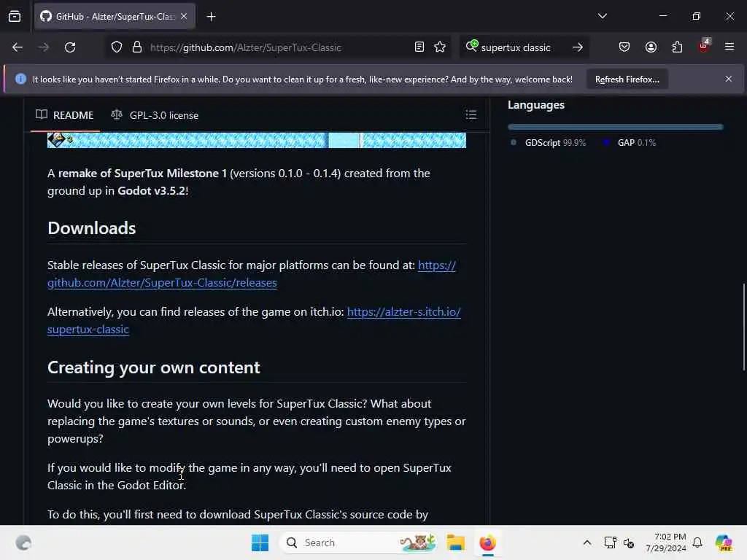Image resolution: width=747 pixels, height=560 pixels.
Task: Click the SuperTux banner image
Action: (257, 141)
